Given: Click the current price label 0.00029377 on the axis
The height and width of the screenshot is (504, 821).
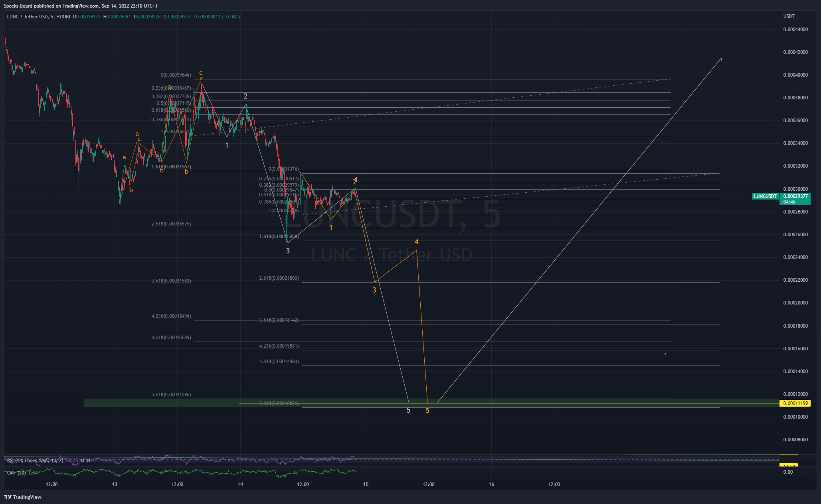Looking at the screenshot, I should pyautogui.click(x=795, y=196).
